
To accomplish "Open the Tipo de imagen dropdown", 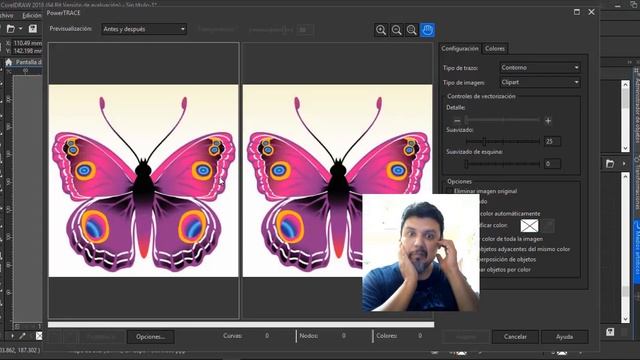I will [x=540, y=82].
